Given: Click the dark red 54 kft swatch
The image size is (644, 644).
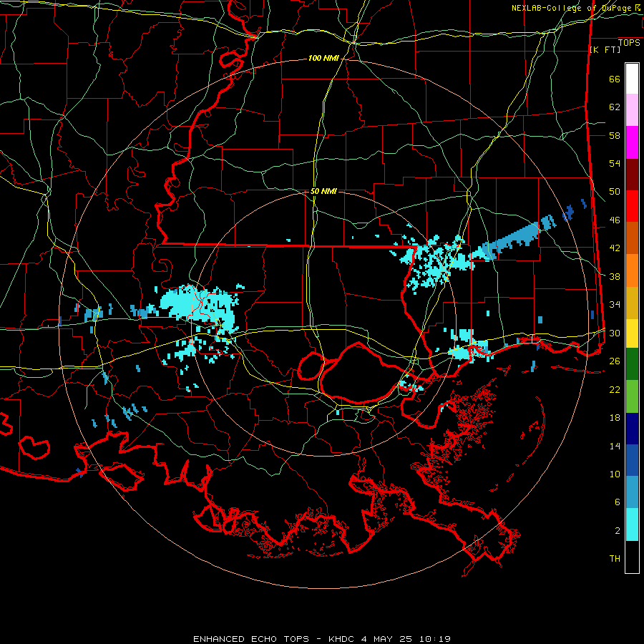Looking at the screenshot, I should point(632,175).
